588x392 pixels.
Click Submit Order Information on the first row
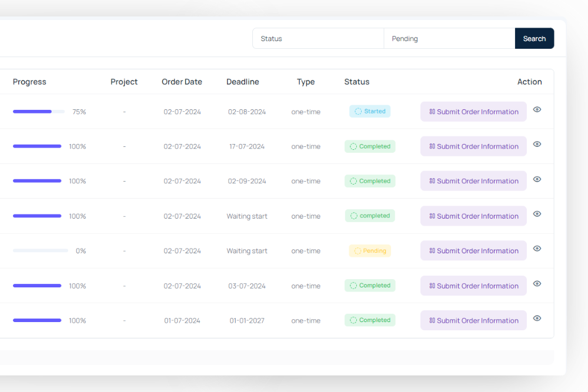coord(473,111)
